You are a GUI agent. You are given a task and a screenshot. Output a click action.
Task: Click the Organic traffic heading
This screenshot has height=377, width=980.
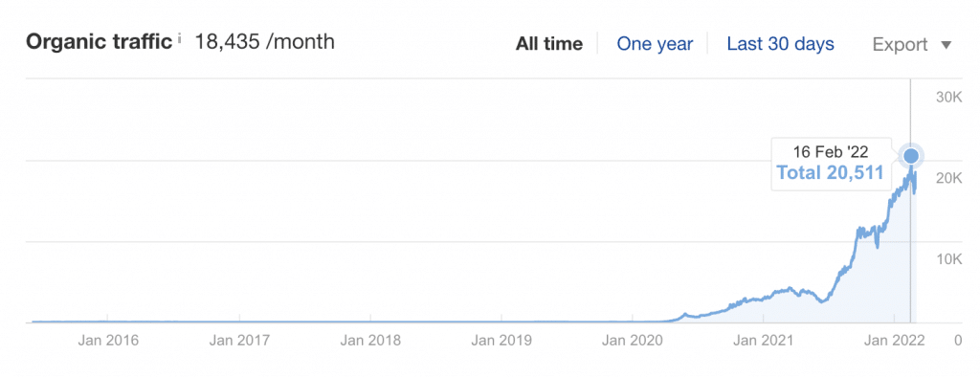coord(99,42)
